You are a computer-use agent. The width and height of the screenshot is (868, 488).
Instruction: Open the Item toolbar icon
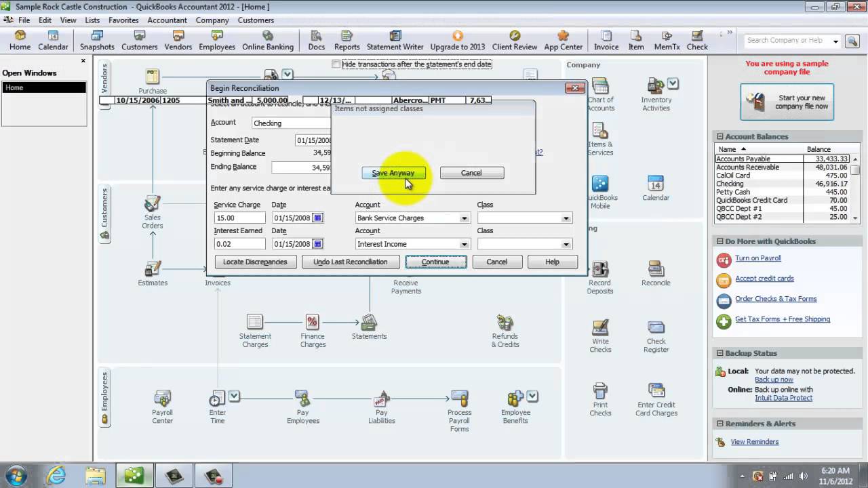tap(636, 41)
